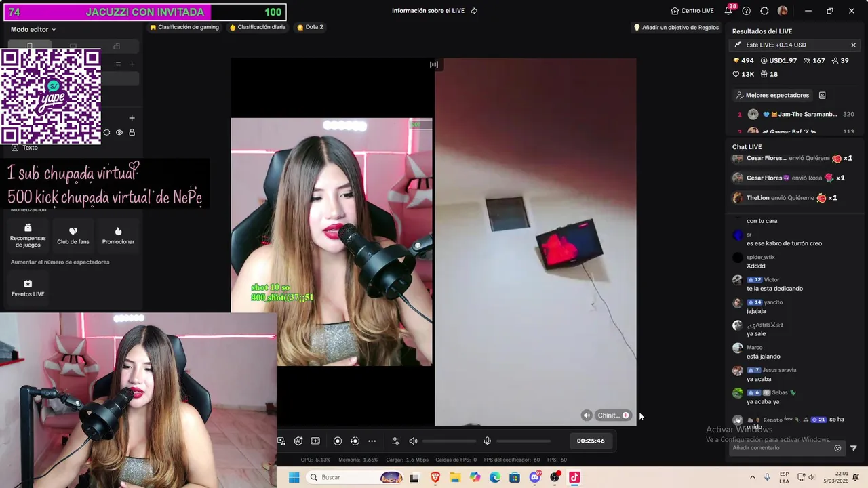This screenshot has width=868, height=488.
Task: Open Microsoft Store from taskbar
Action: pyautogui.click(x=515, y=477)
